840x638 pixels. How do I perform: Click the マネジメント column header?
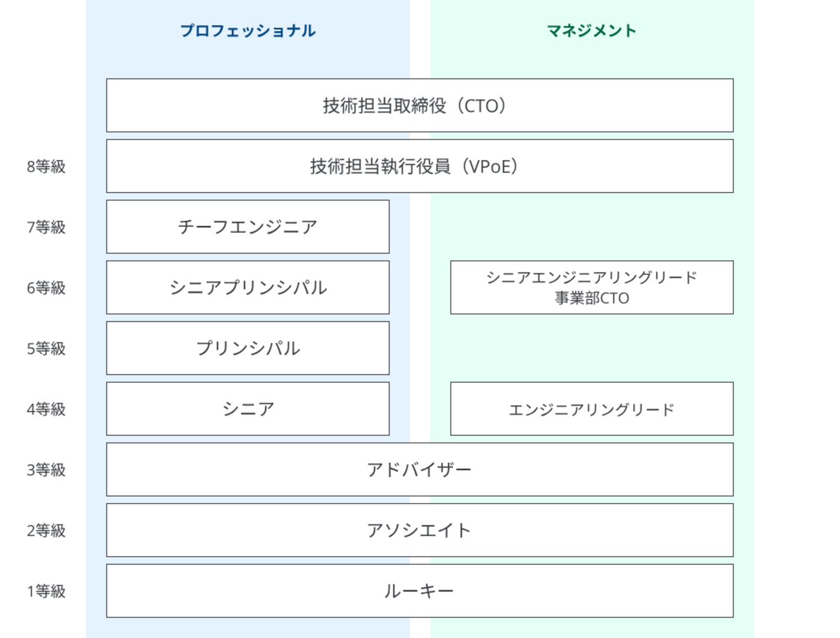[x=591, y=30]
